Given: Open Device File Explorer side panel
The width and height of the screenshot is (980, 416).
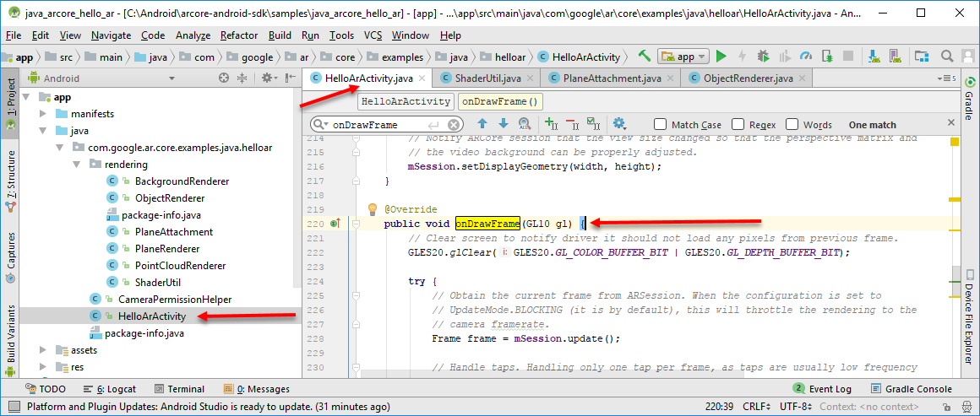Looking at the screenshot, I should [x=970, y=316].
